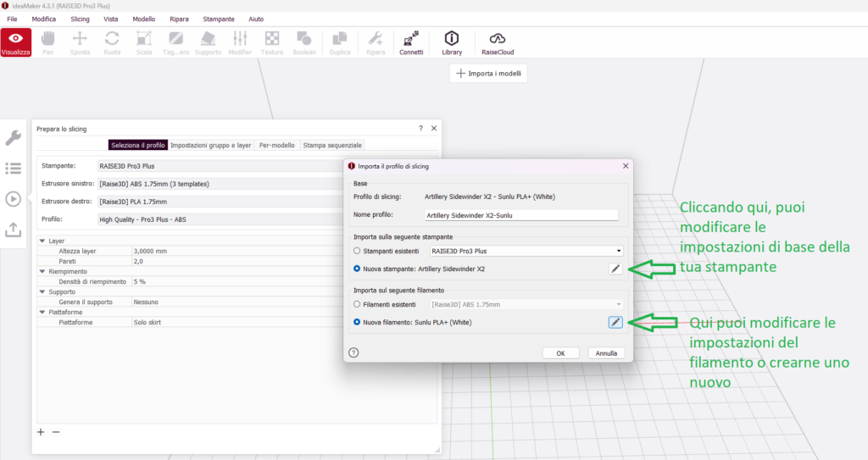Open the Modello menu
868x460 pixels.
pos(144,19)
